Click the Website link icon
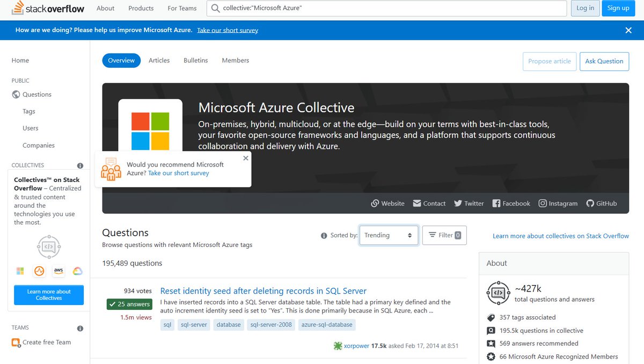 click(x=375, y=203)
